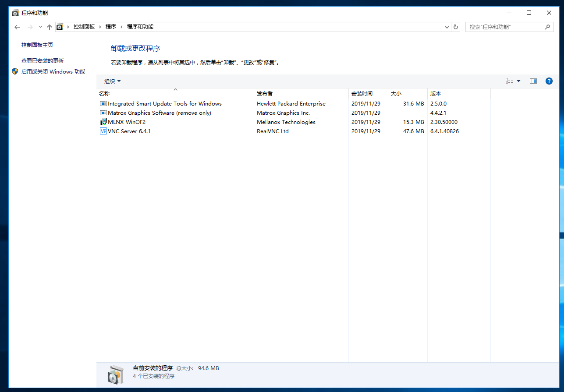This screenshot has width=564, height=392.
Task: Click publisher Matrox Graphics Inc.
Action: (x=284, y=113)
